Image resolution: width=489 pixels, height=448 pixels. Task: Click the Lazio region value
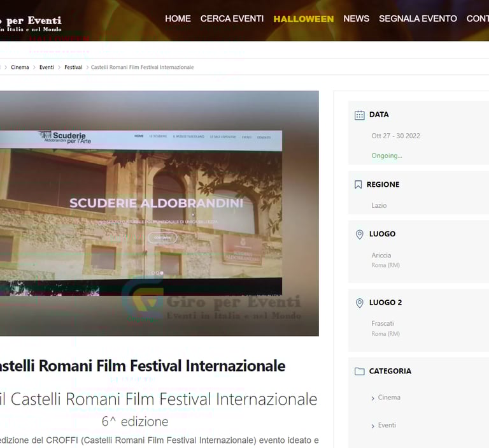(379, 205)
